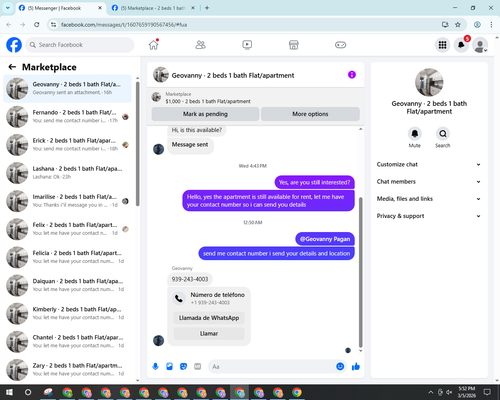Expand Privacy & support section

point(429,216)
